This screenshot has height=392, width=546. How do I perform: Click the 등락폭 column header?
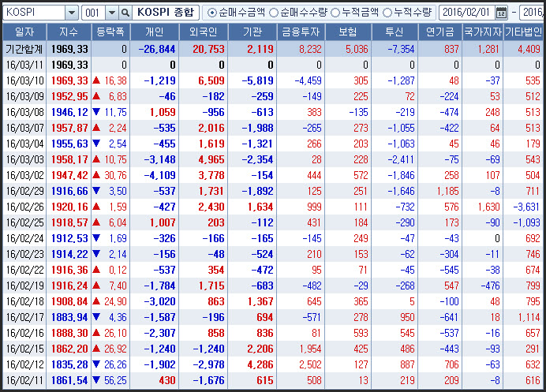110,32
